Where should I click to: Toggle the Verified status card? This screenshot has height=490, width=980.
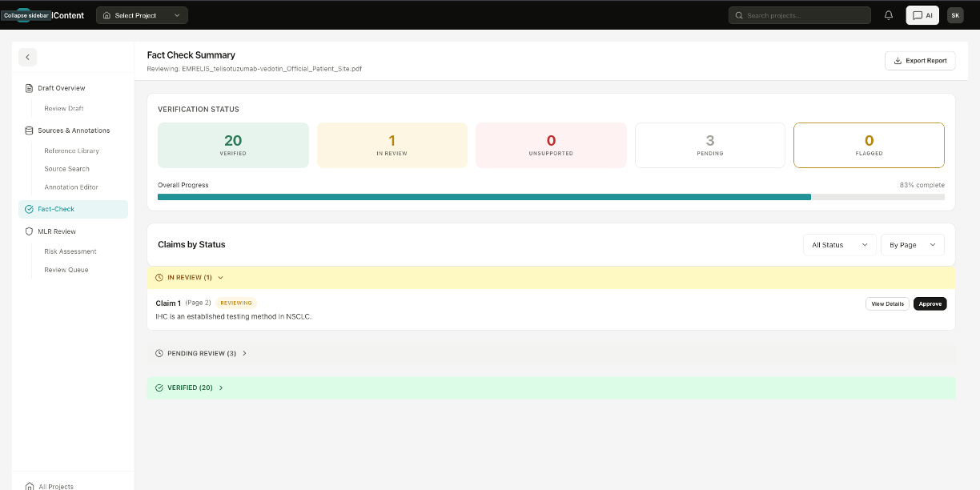pos(233,145)
